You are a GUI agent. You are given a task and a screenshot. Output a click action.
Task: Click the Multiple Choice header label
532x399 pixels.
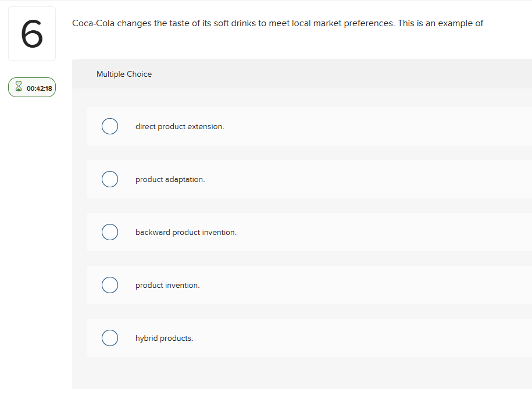(124, 74)
